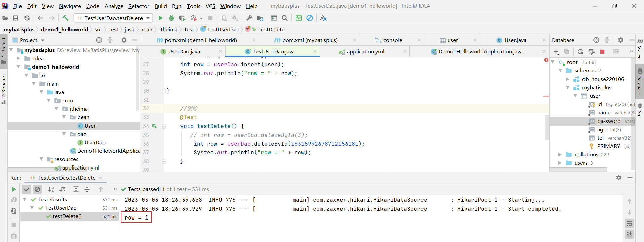Open the Analyze menu
Viewport: 644px width, 242px height.
(114, 6)
